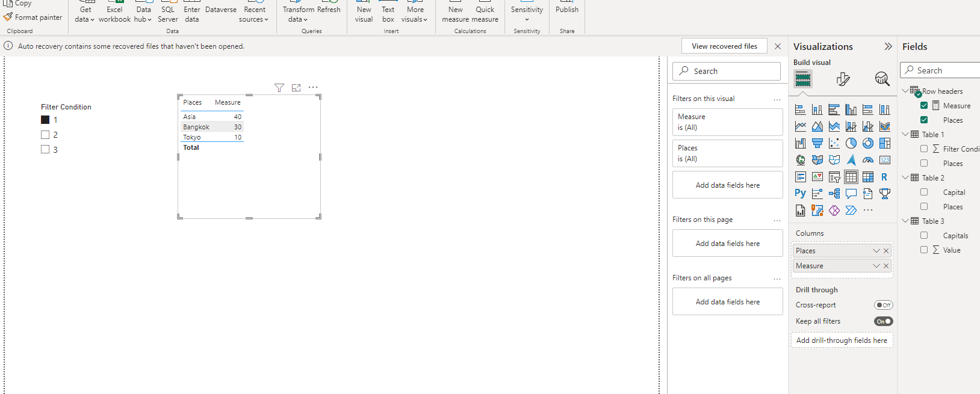The height and width of the screenshot is (394, 980).
Task: Select the Clustered column chart visual
Action: (851, 109)
